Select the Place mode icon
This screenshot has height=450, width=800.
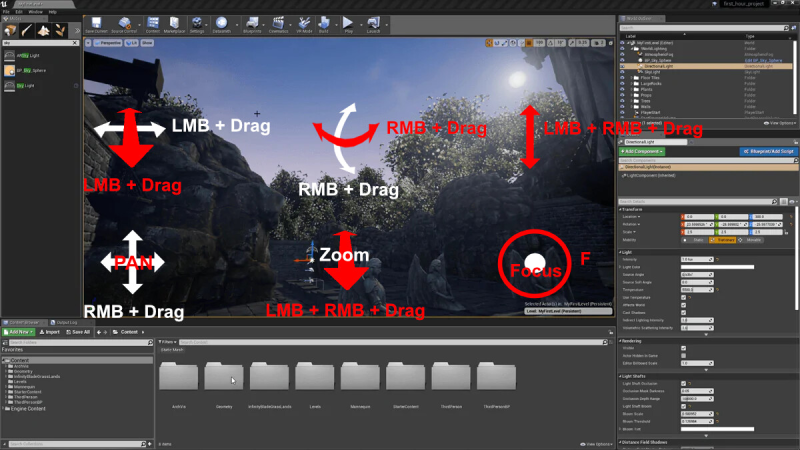point(10,31)
